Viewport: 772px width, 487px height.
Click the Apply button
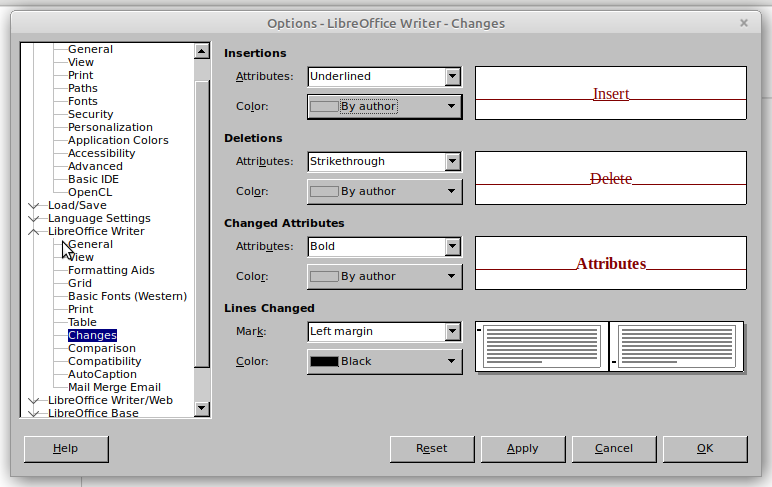coord(523,449)
